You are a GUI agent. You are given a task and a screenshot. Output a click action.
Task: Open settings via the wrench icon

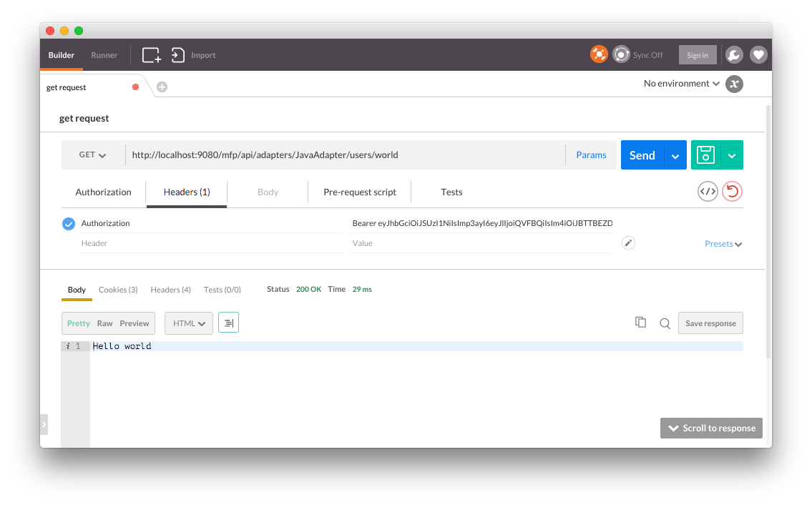(734, 55)
